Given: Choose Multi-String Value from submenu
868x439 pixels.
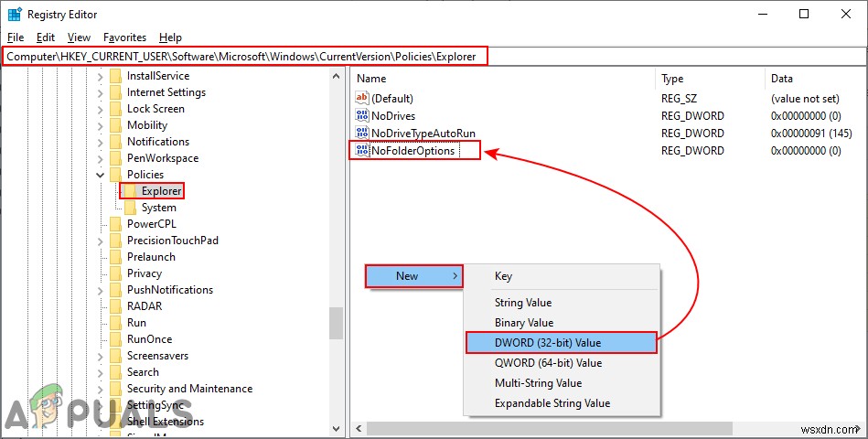Looking at the screenshot, I should coord(562,382).
